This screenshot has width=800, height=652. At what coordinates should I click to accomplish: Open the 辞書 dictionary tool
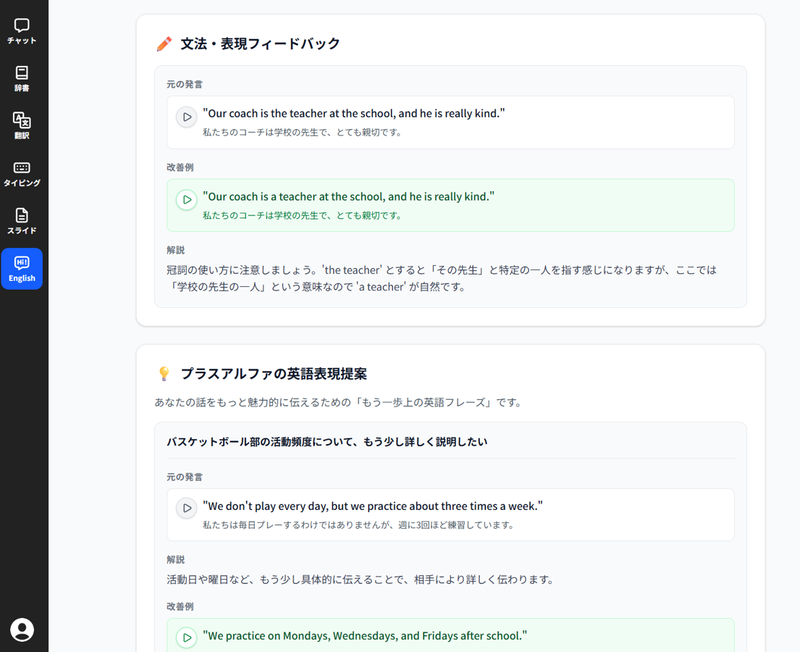point(22,80)
